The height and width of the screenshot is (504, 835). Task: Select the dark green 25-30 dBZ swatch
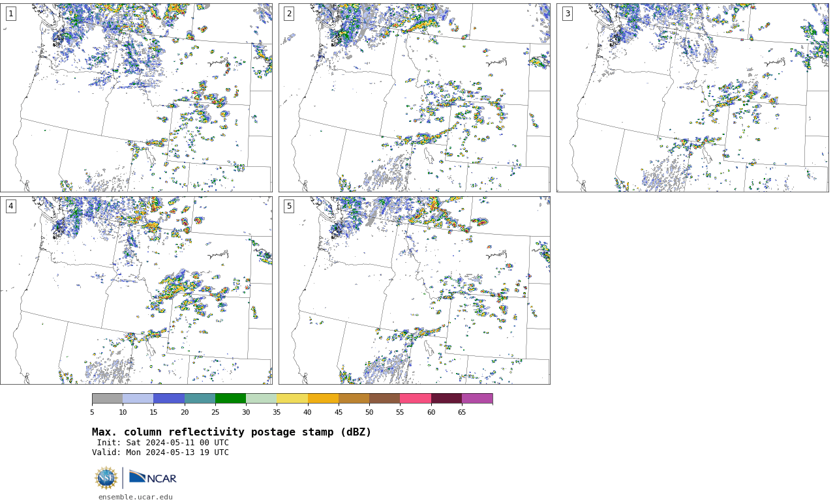230,398
